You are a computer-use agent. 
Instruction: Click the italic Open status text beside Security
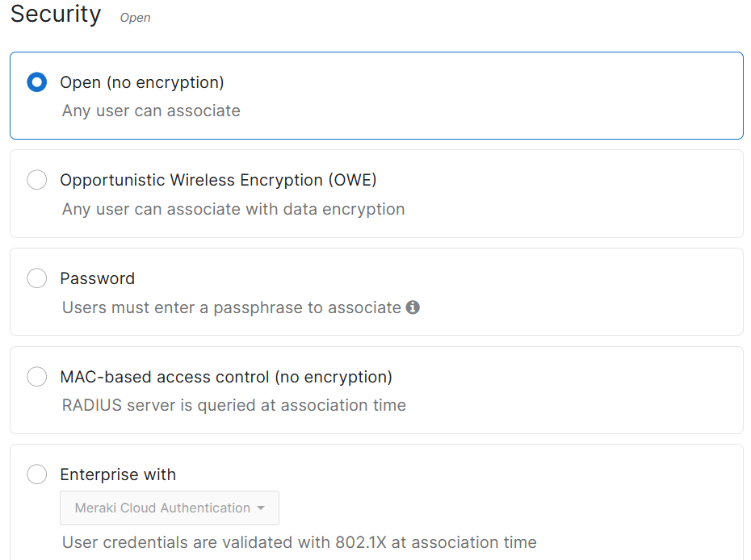[x=135, y=19]
